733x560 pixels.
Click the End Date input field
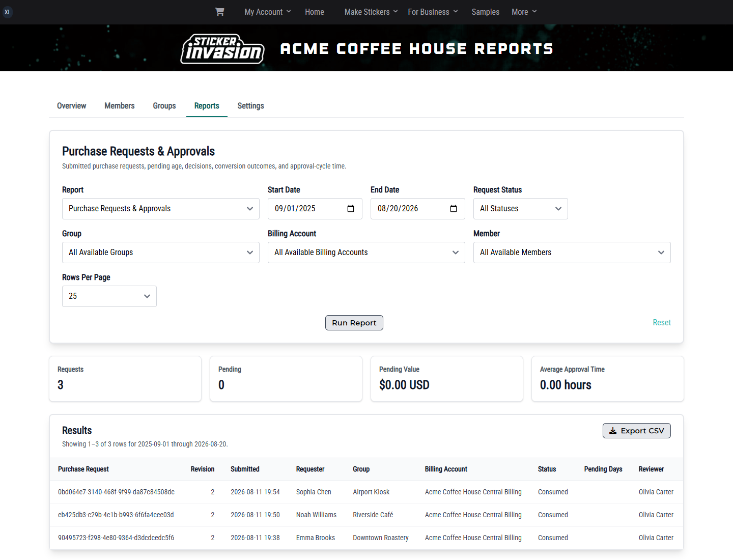click(x=418, y=209)
